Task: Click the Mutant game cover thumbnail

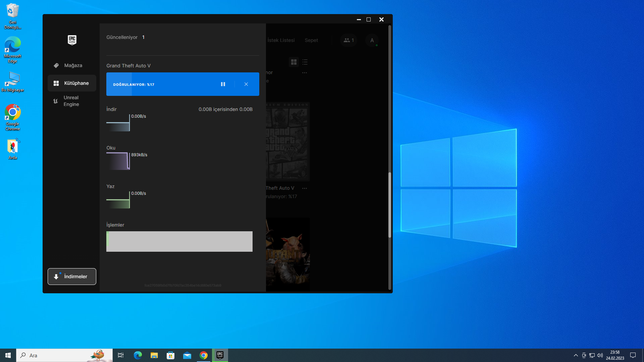Action: click(x=288, y=254)
